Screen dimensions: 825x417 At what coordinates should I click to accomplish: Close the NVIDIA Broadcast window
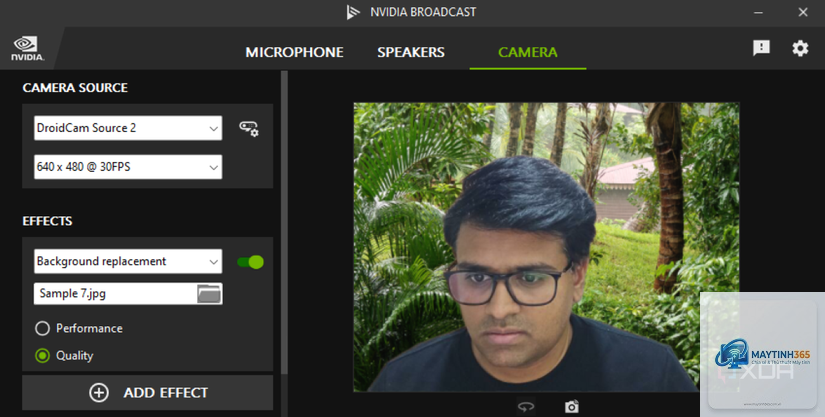pyautogui.click(x=803, y=12)
